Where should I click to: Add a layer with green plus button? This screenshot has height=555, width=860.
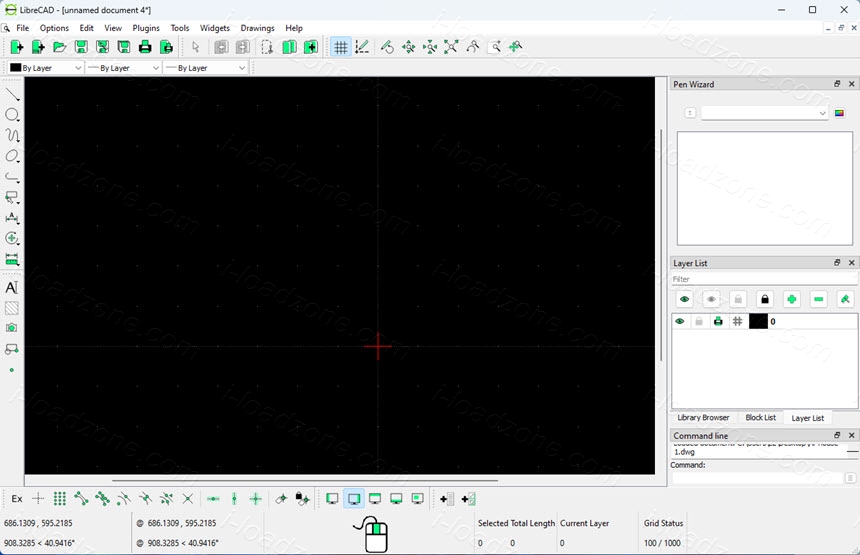click(791, 299)
